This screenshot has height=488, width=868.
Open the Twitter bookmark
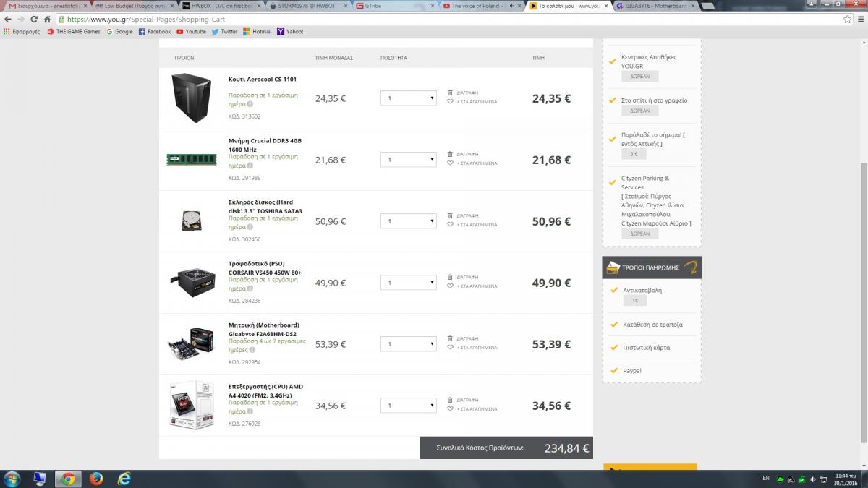point(224,32)
